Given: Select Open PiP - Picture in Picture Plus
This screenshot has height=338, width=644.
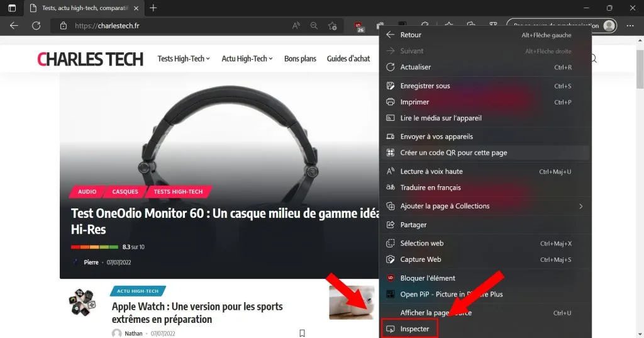Looking at the screenshot, I should coord(485,295).
